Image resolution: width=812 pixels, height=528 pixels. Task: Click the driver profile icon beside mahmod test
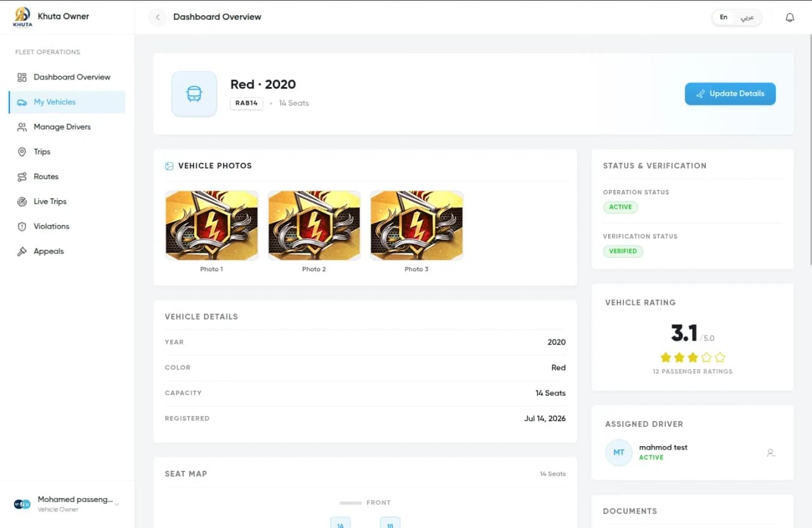[x=771, y=453]
